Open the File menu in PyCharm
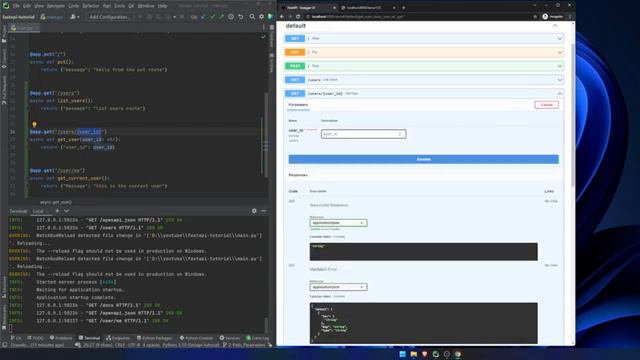640x360 pixels. pyautogui.click(x=16, y=6)
